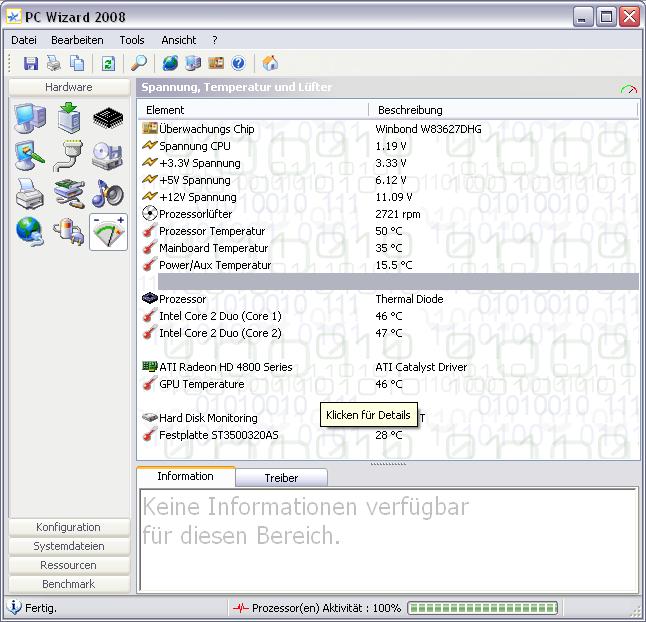Expand the Konfiguration category
The image size is (646, 622).
[69, 527]
